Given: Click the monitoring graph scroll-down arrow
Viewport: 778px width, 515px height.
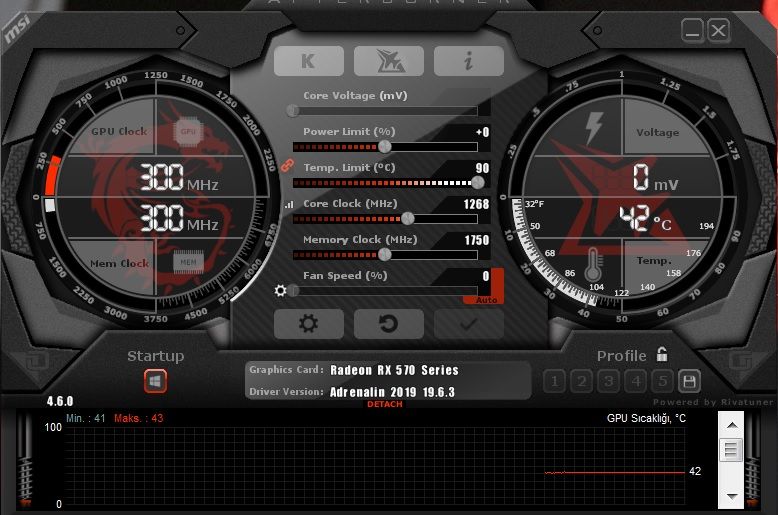Looking at the screenshot, I should [732, 495].
